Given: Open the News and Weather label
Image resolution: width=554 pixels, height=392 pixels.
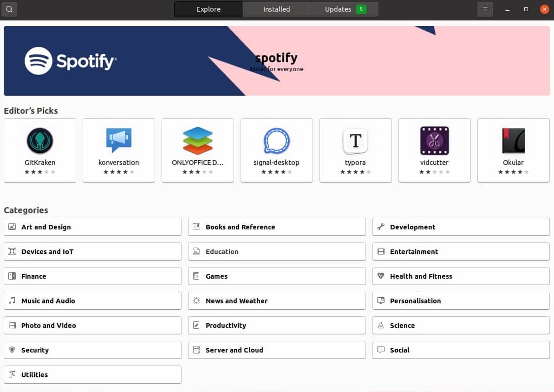Looking at the screenshot, I should click(x=236, y=301).
